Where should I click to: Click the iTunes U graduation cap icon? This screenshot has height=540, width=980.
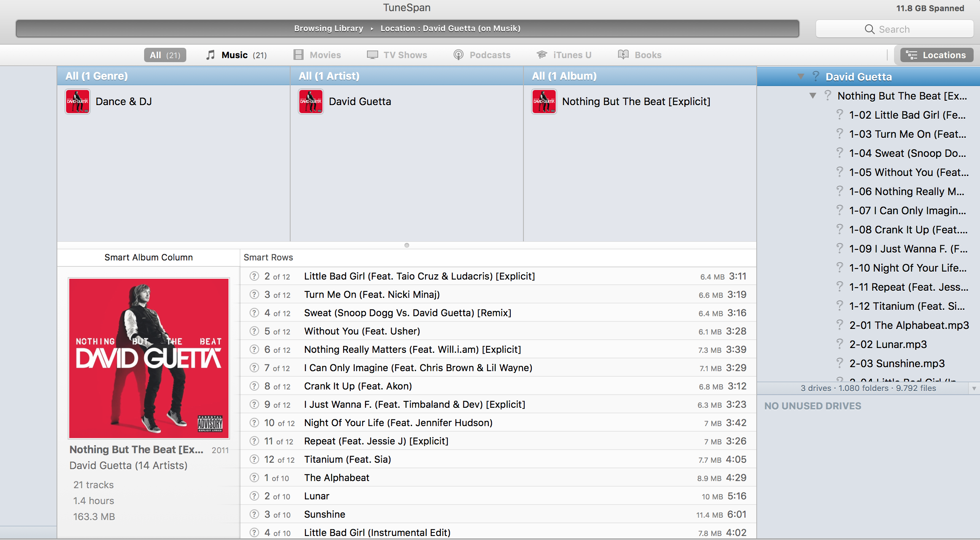point(542,55)
